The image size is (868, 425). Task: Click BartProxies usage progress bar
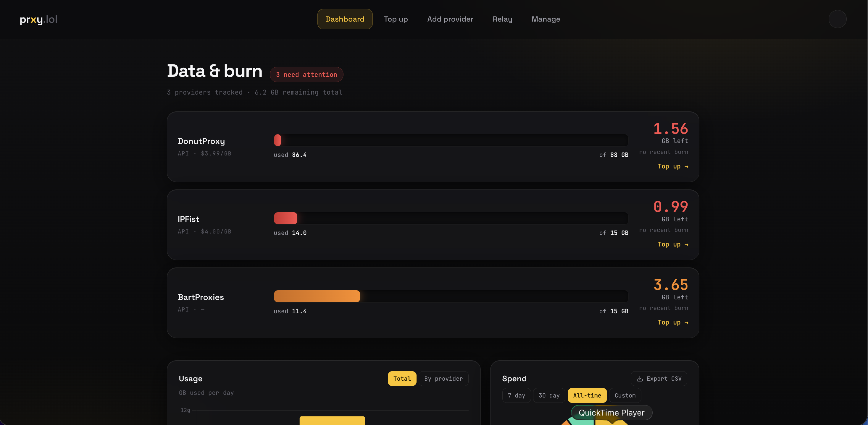click(x=451, y=296)
